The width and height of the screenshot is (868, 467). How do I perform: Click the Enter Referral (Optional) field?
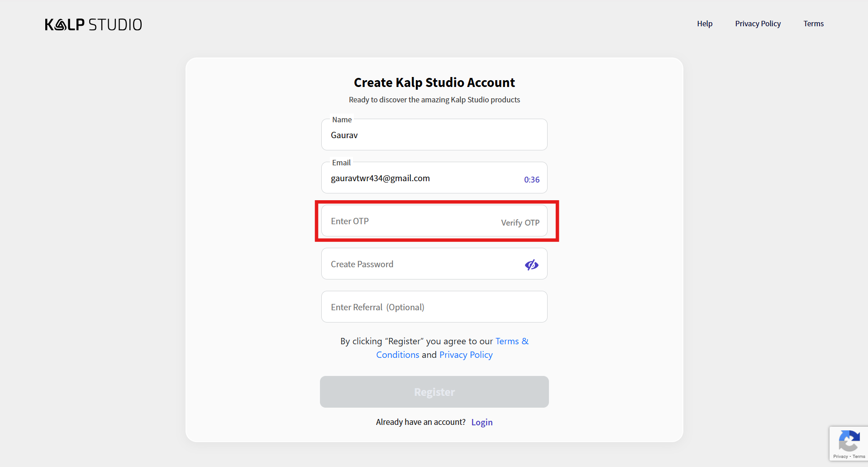pyautogui.click(x=434, y=307)
